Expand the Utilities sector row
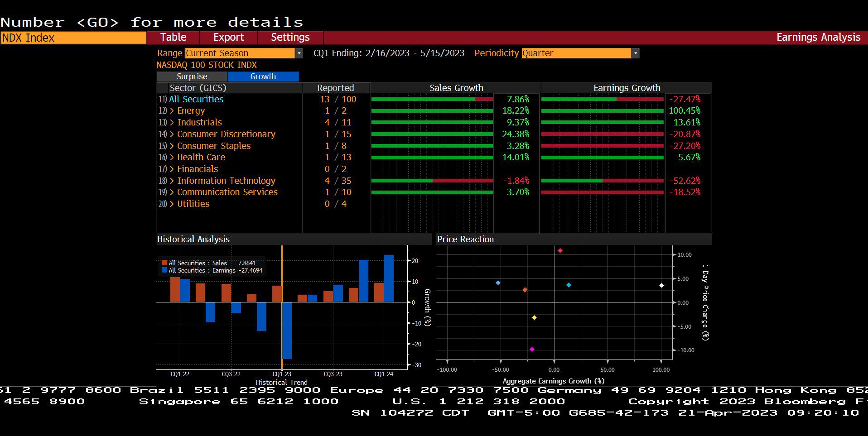Viewport: 868px width, 436px height. pyautogui.click(x=172, y=204)
